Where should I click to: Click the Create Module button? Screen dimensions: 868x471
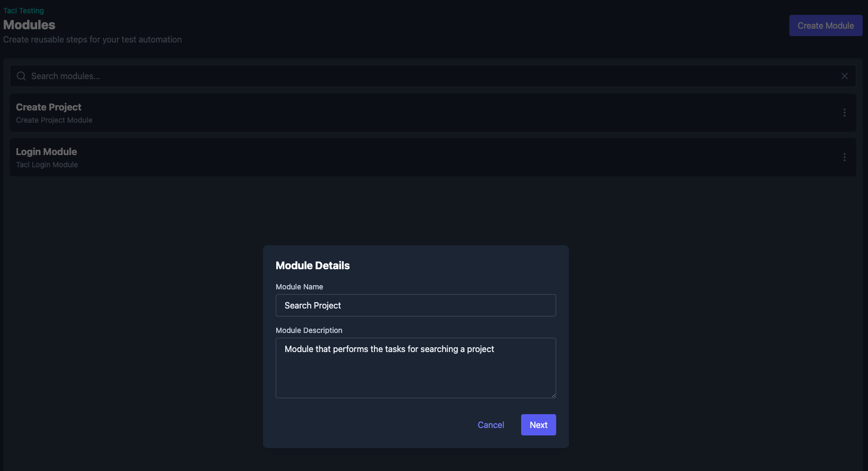[x=826, y=25]
